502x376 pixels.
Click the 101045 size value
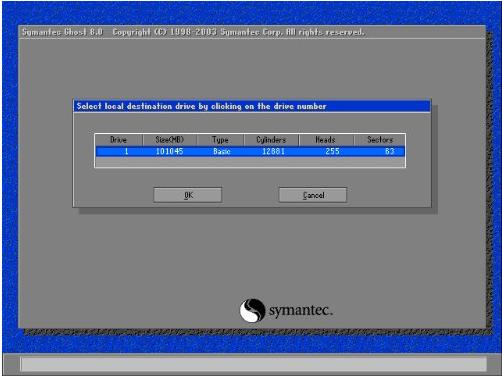pyautogui.click(x=169, y=151)
